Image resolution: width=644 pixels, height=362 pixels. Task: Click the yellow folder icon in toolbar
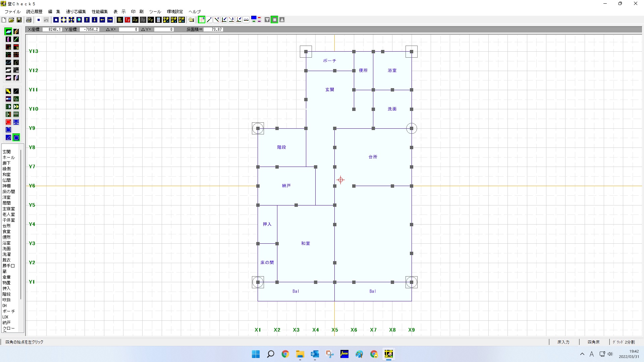click(192, 20)
